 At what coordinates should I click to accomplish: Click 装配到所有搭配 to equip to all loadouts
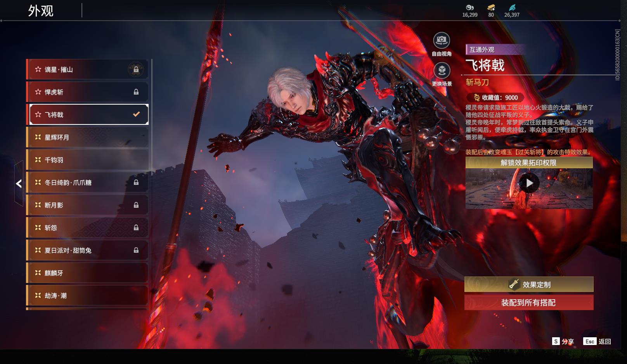click(x=529, y=303)
